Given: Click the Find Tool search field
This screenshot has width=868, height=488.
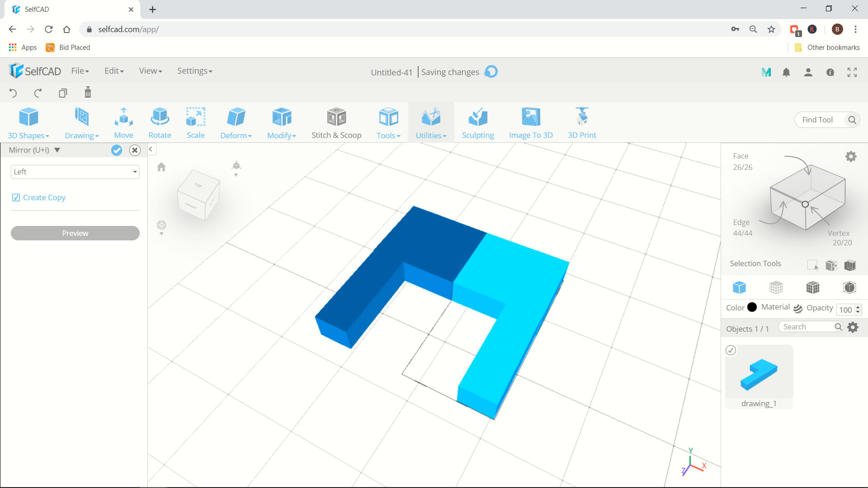Looking at the screenshot, I should point(826,120).
